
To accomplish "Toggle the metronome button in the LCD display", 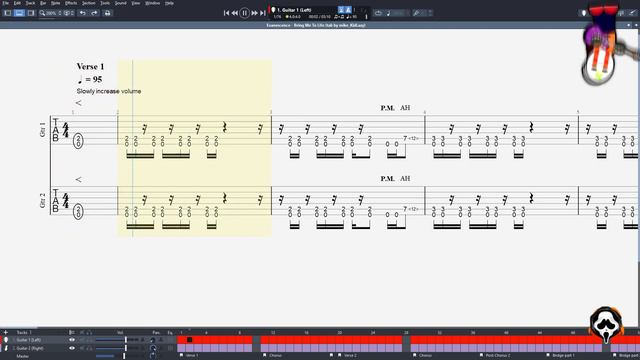I will click(x=348, y=10).
